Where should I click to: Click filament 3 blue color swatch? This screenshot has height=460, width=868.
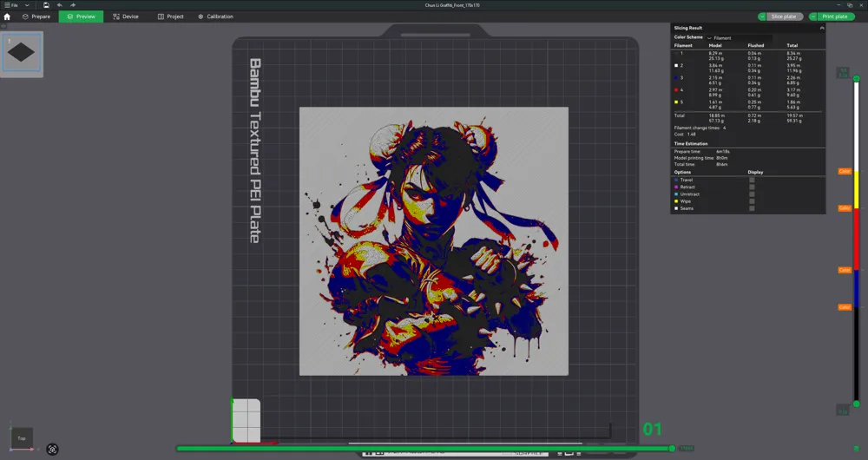pos(676,77)
